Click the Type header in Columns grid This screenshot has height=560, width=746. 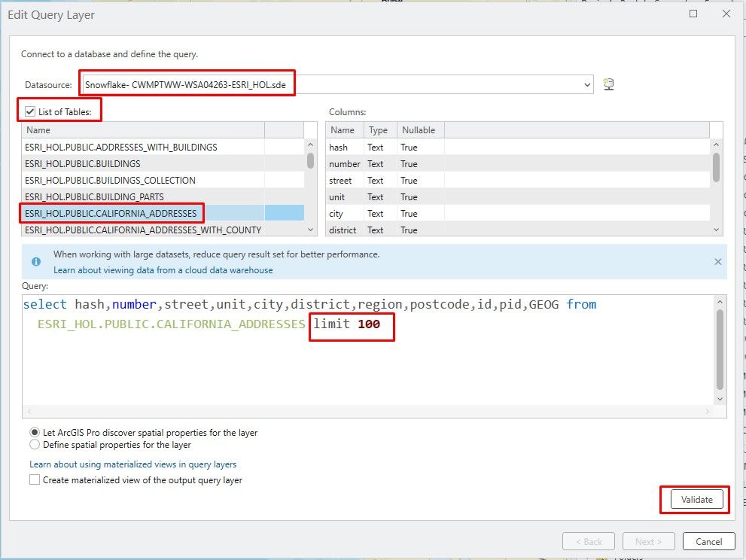pos(381,130)
